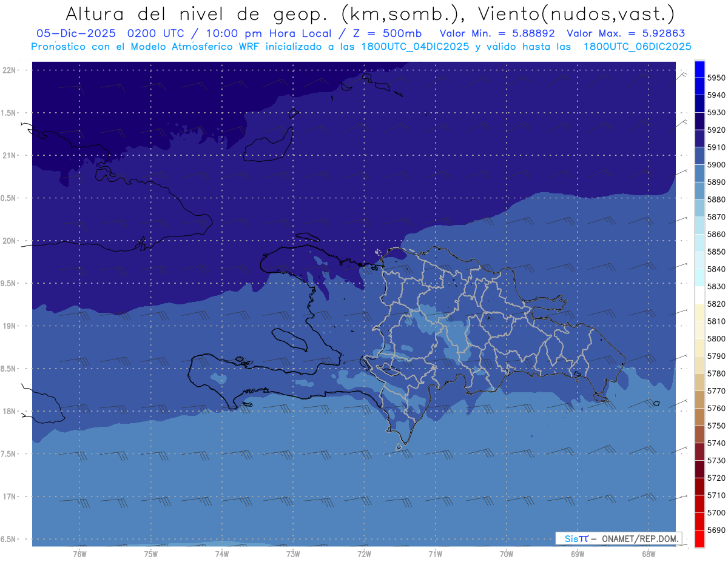Select legend value "5850"
728x562 pixels.
717,252
